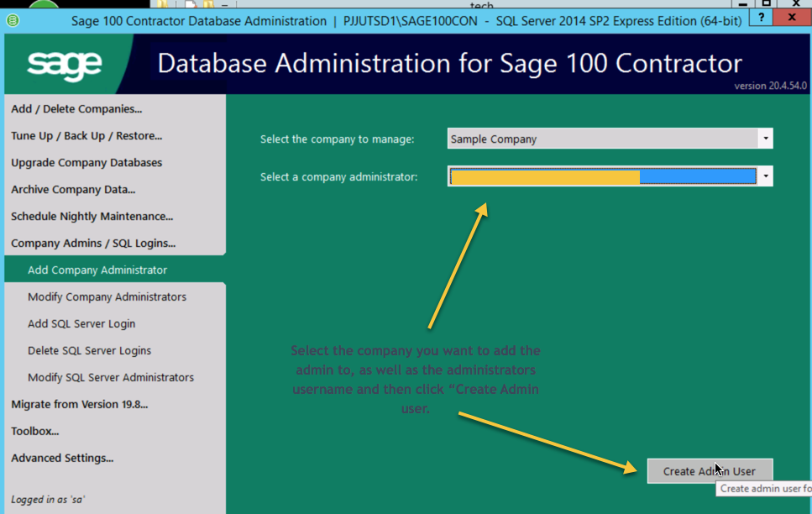The width and height of the screenshot is (812, 514).
Task: Click the 'Select a company administrator:' label
Action: pyautogui.click(x=338, y=177)
